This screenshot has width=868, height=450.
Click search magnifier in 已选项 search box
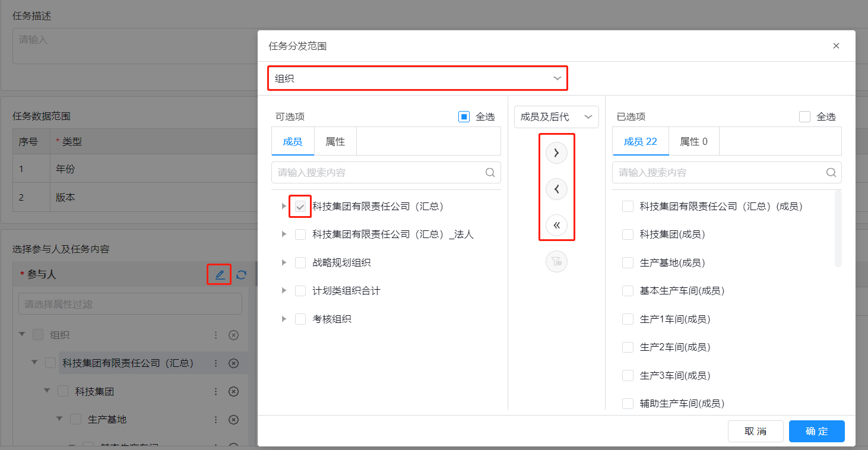click(831, 173)
